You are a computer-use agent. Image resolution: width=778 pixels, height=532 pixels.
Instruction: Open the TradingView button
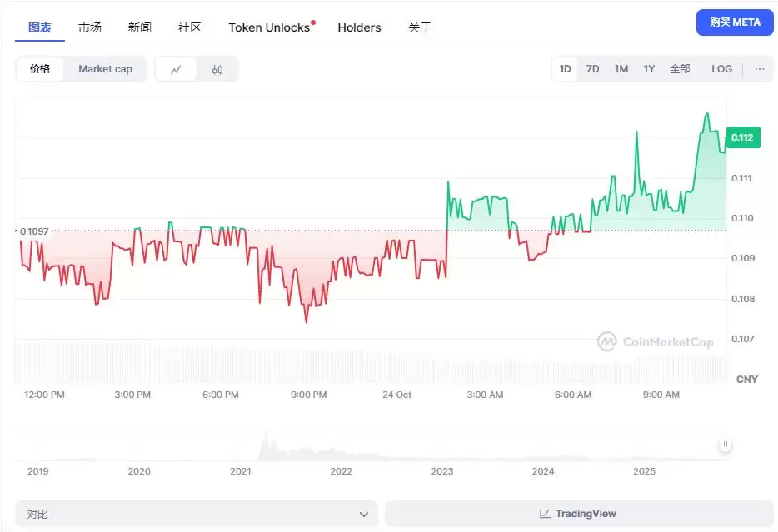578,514
